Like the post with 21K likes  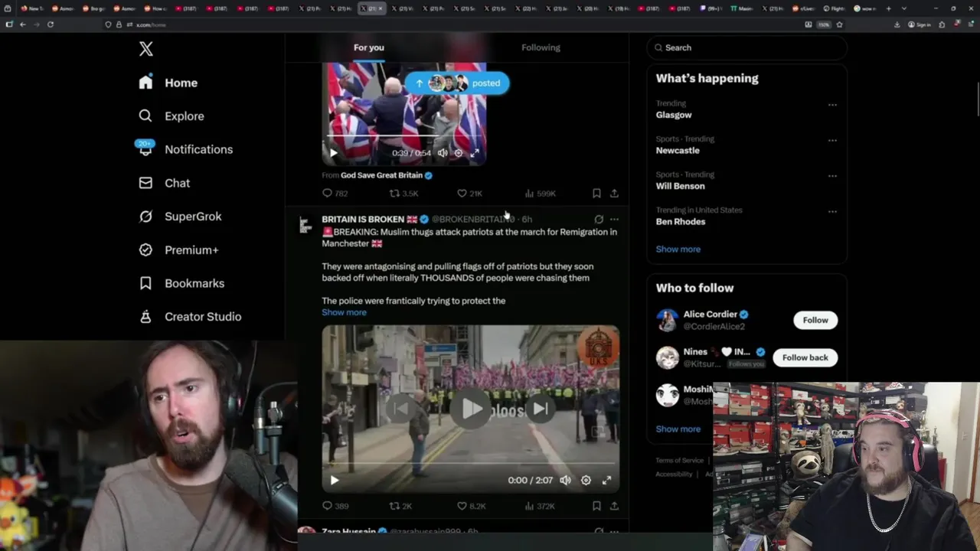click(469, 194)
